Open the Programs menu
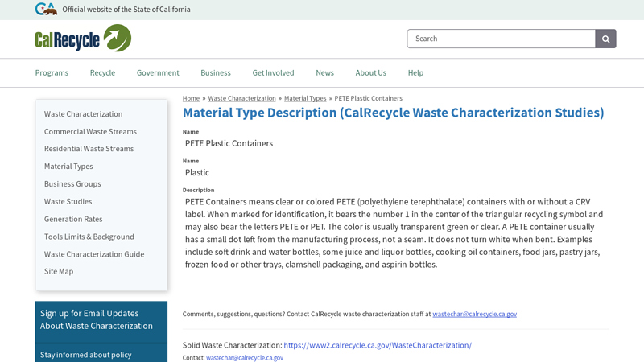This screenshot has height=362, width=644. (52, 72)
